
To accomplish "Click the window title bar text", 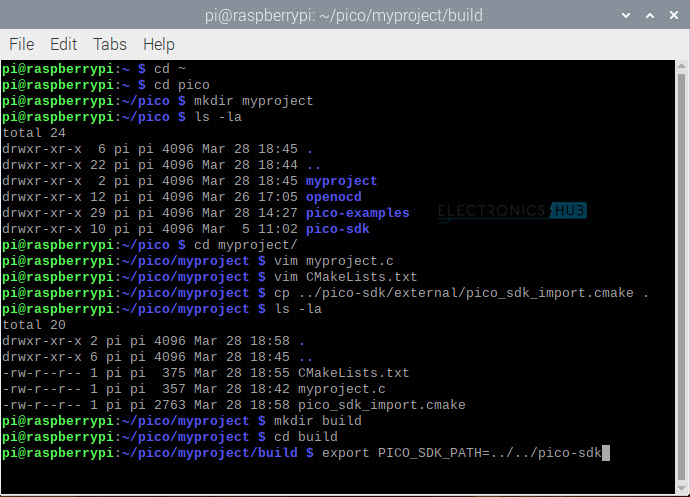I will [344, 15].
